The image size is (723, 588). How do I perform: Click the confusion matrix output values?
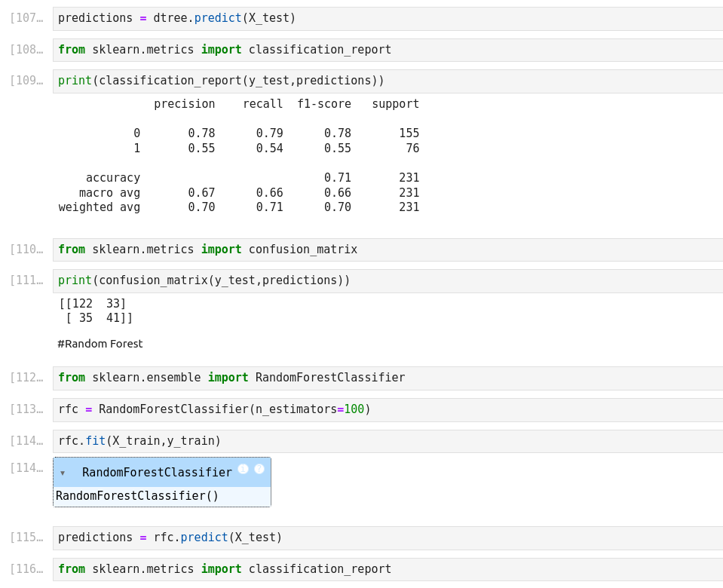pos(96,311)
